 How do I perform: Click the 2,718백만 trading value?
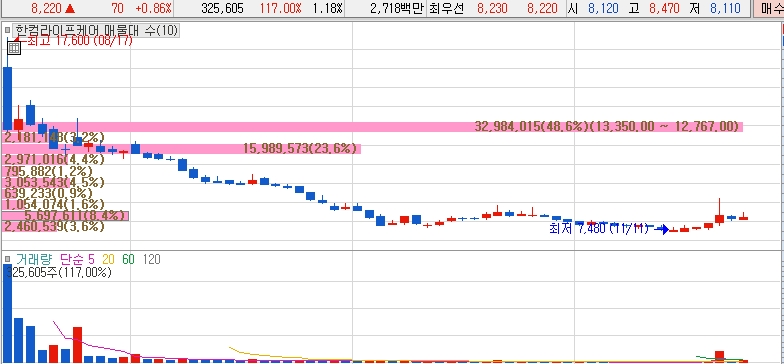coord(398,8)
